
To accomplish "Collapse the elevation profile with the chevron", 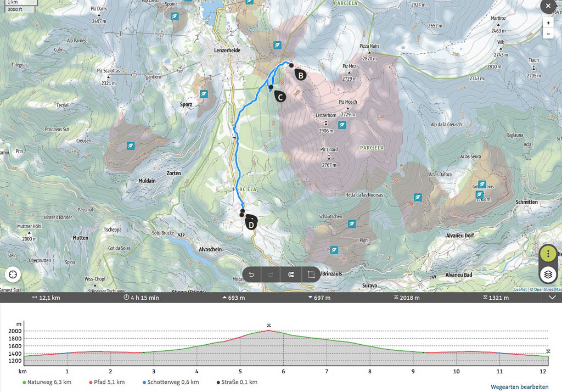I will pos(552,298).
